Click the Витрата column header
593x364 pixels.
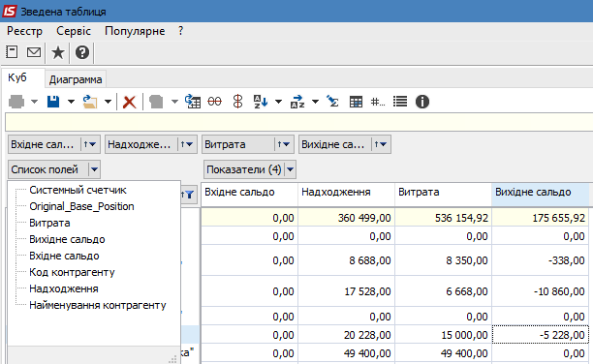coord(443,195)
